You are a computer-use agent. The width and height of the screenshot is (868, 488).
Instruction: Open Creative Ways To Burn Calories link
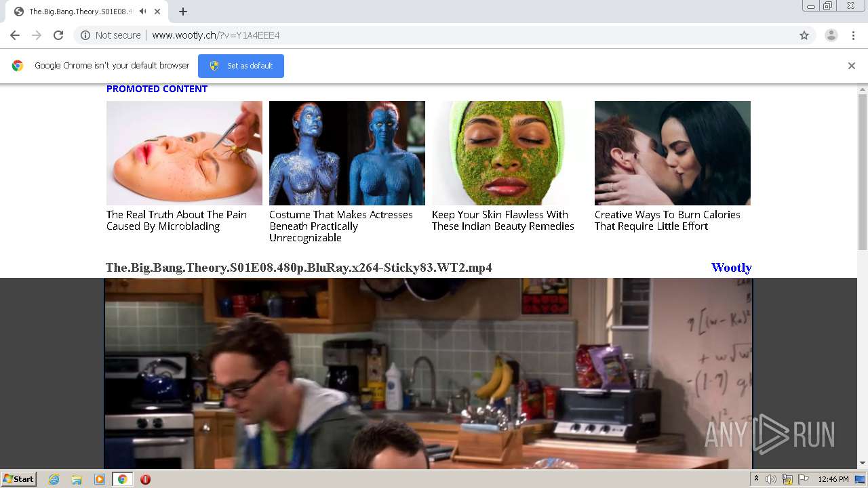pos(667,220)
